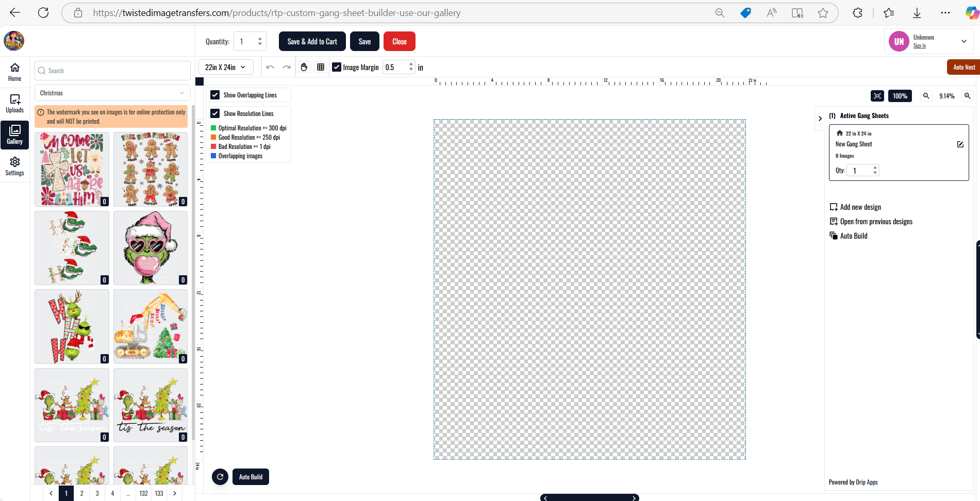Click the Sign In link
Screen dimensions: 980x501
point(920,45)
